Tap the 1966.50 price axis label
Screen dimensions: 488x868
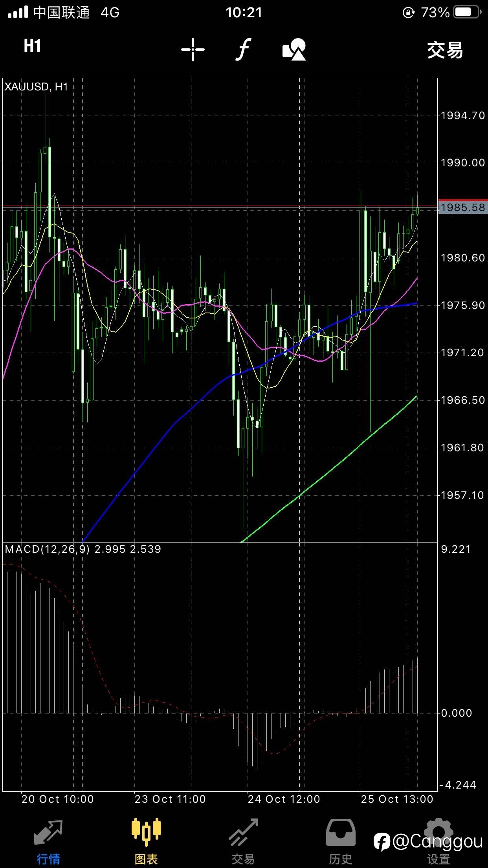463,400
